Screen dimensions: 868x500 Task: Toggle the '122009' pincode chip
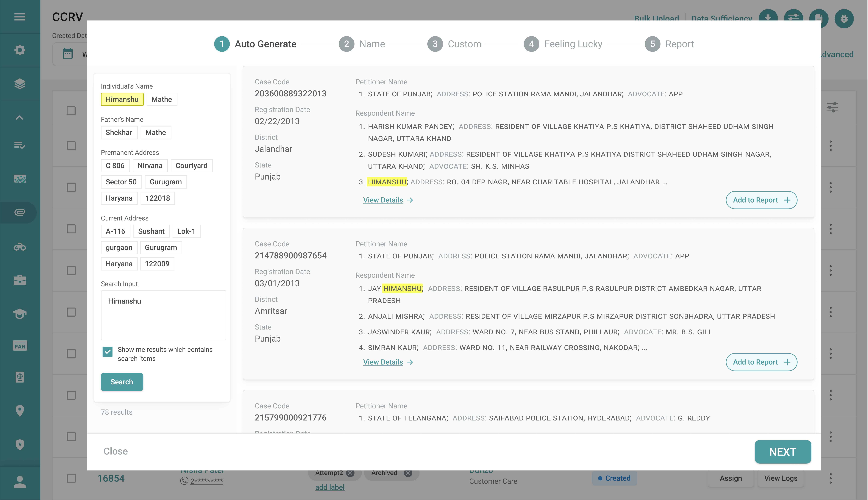tap(157, 264)
